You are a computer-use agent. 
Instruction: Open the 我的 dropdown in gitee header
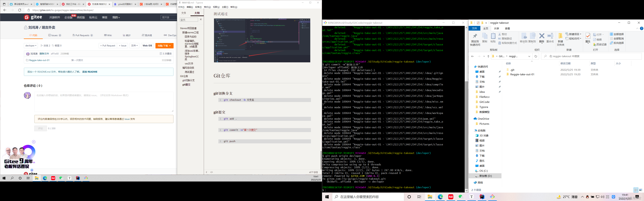[116, 17]
